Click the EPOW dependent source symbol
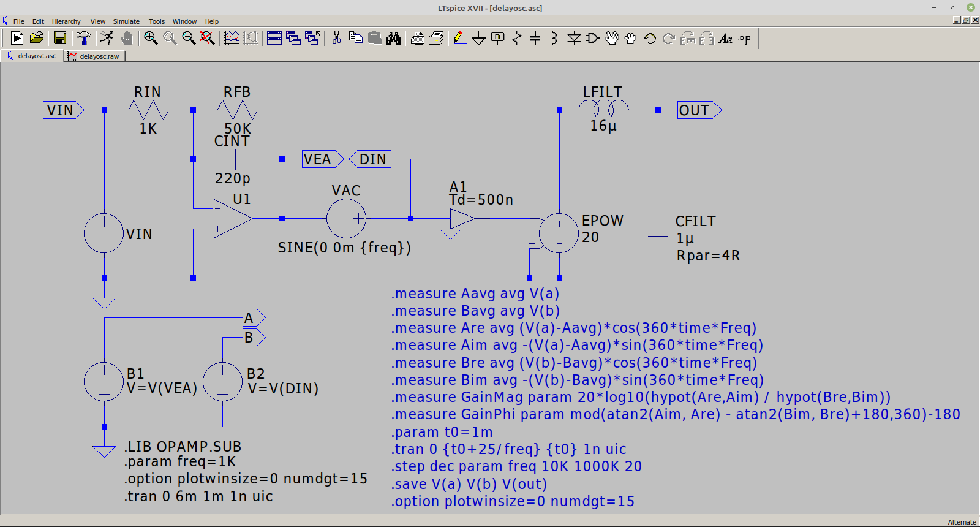 coord(559,233)
